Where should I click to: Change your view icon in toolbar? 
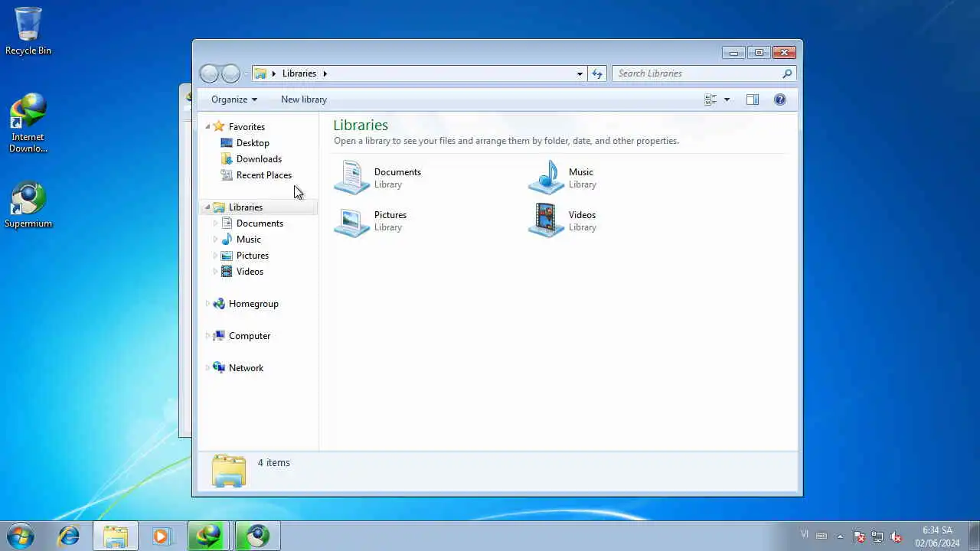click(x=710, y=99)
